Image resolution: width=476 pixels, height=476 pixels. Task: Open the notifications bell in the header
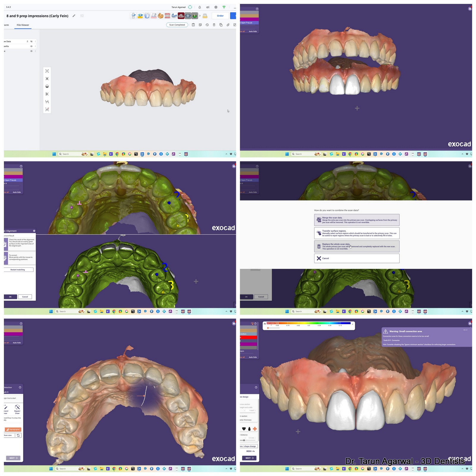click(200, 7)
